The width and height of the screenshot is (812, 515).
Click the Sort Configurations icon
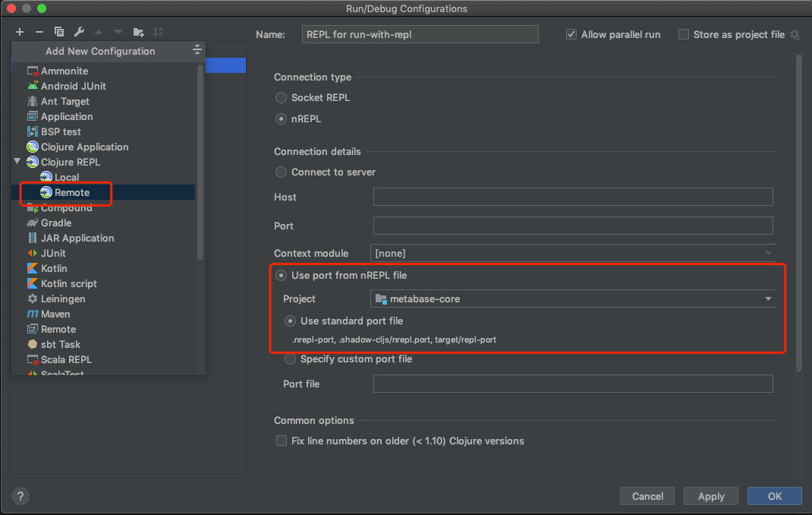(x=158, y=32)
